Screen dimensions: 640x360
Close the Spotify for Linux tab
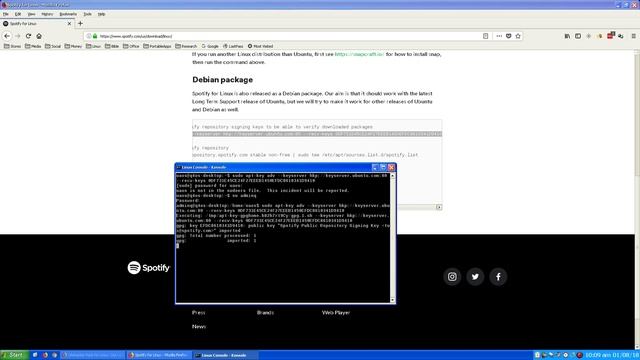[x=69, y=24]
